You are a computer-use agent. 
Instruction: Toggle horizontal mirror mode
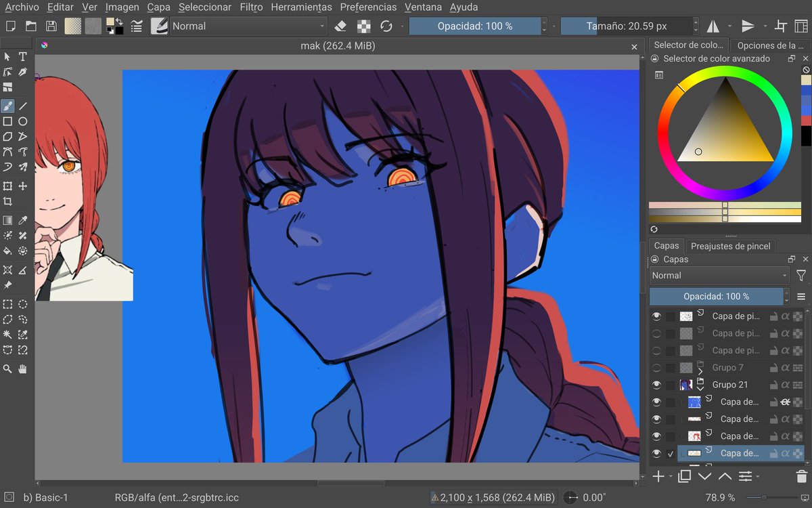713,26
